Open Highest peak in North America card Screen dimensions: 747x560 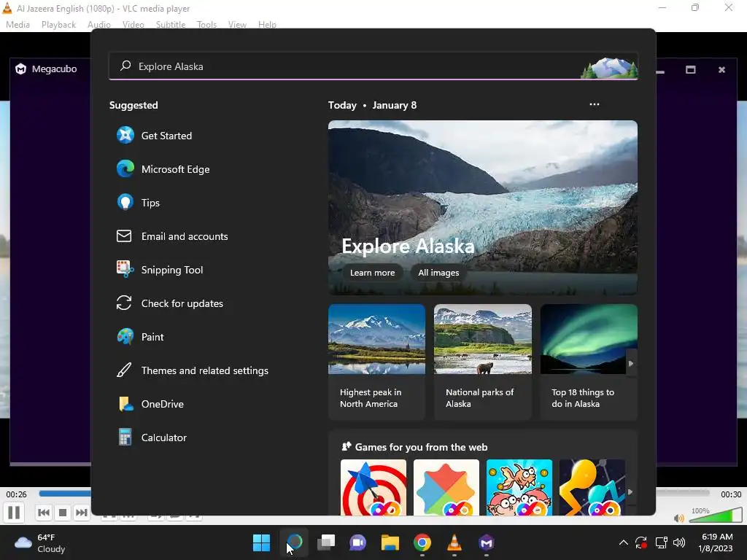376,362
